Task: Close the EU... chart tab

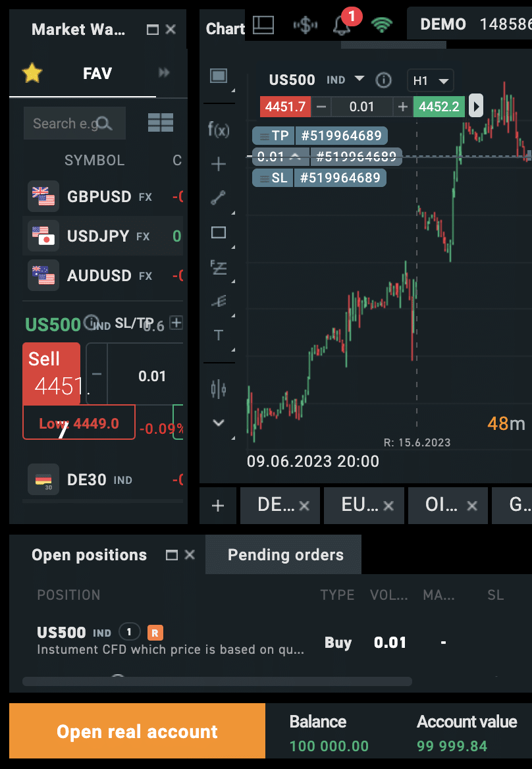Action: click(x=388, y=506)
